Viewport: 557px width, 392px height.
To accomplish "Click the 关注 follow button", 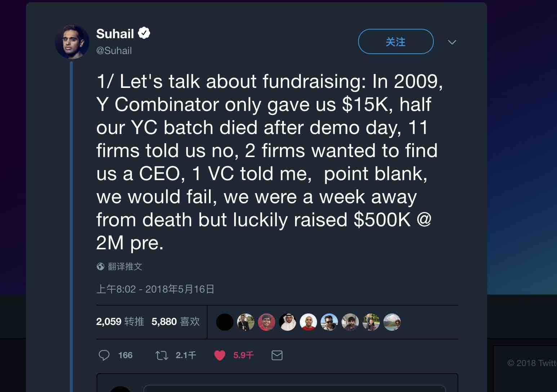I will [396, 42].
